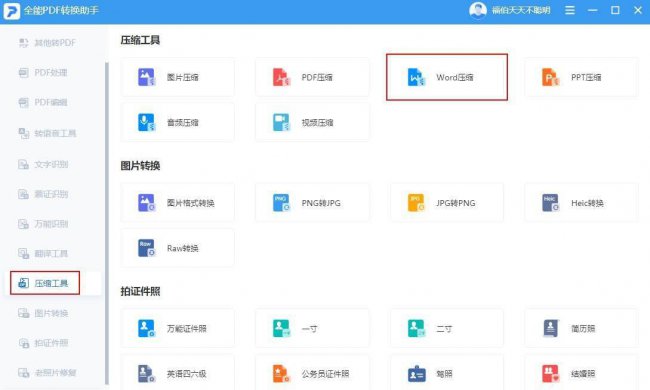Screen dimensions: 650x390
Task: Choose the 一寸 one-inch photo icon
Action: 281,328
